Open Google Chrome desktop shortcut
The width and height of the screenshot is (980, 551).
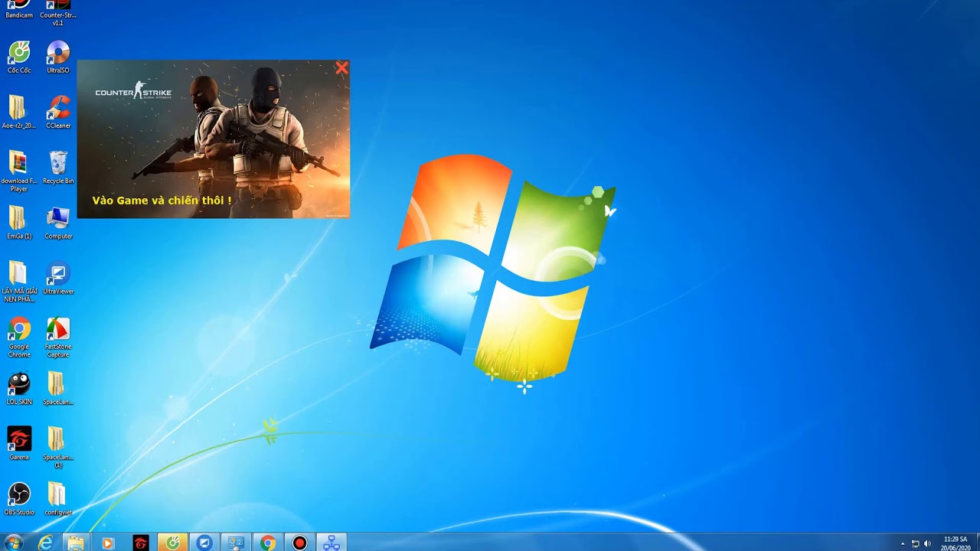pyautogui.click(x=19, y=331)
